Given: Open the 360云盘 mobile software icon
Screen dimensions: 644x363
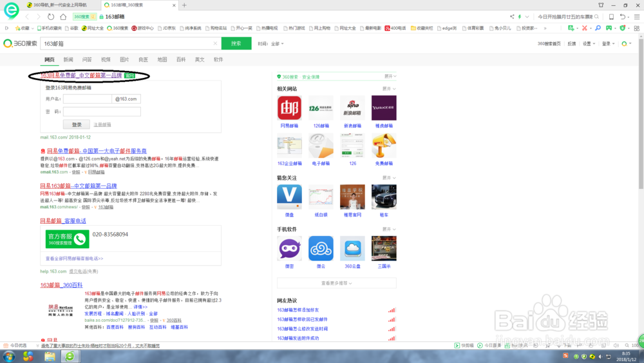Looking at the screenshot, I should coord(352,248).
